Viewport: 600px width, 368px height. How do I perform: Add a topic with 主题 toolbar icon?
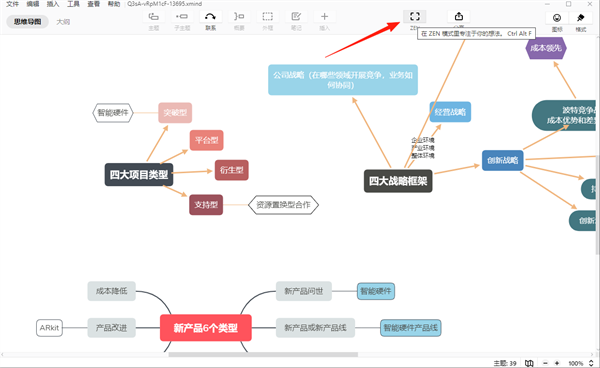click(153, 16)
